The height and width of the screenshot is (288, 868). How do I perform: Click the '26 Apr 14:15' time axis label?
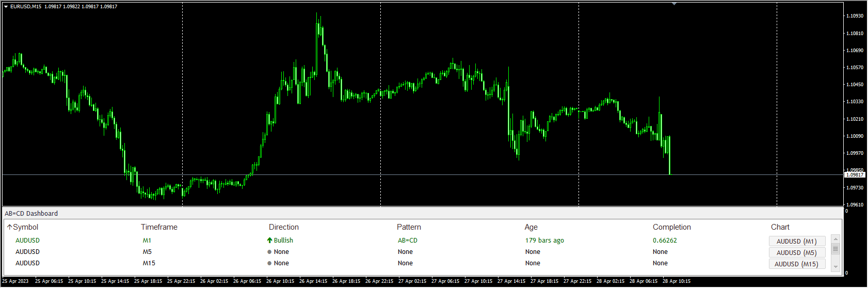(x=313, y=281)
